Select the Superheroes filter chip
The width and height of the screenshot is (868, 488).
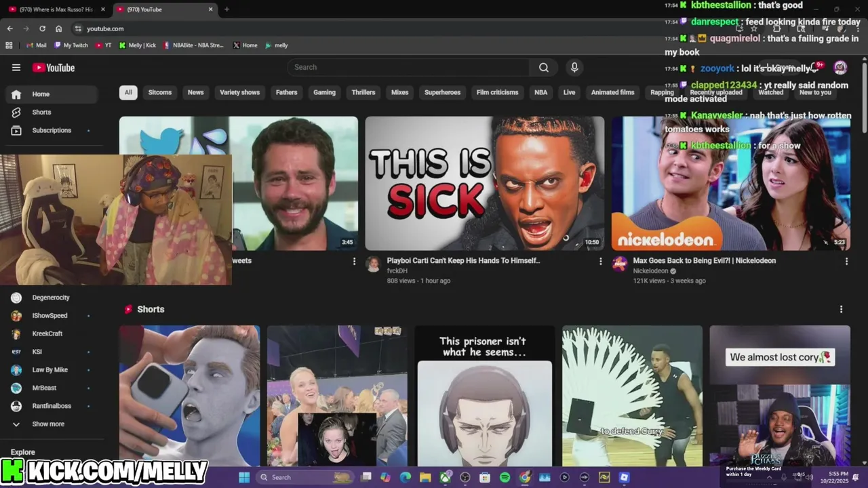[442, 92]
